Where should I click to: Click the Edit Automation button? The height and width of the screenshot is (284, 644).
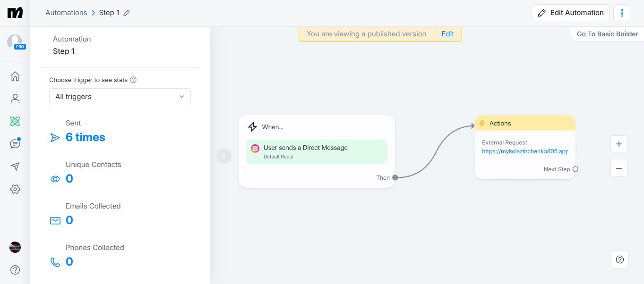(x=571, y=13)
